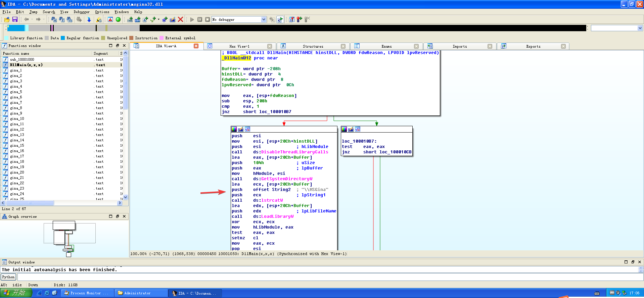Click the blue down arrow jump icon
Viewport: 644px width, 298px height.
(x=89, y=19)
